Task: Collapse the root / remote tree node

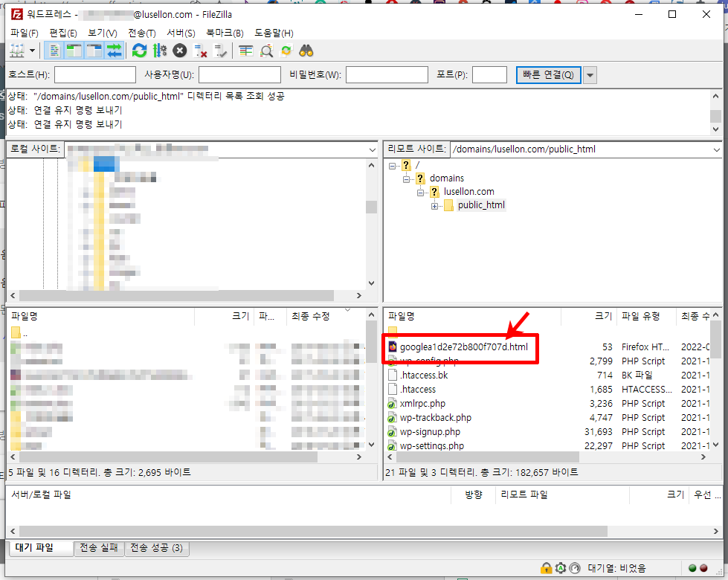Action: point(393,165)
